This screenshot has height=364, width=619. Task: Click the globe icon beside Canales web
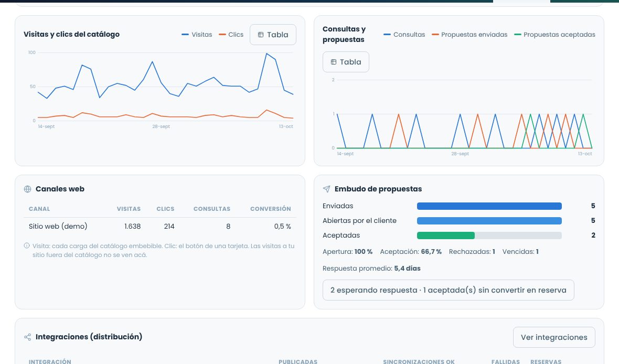coord(28,189)
